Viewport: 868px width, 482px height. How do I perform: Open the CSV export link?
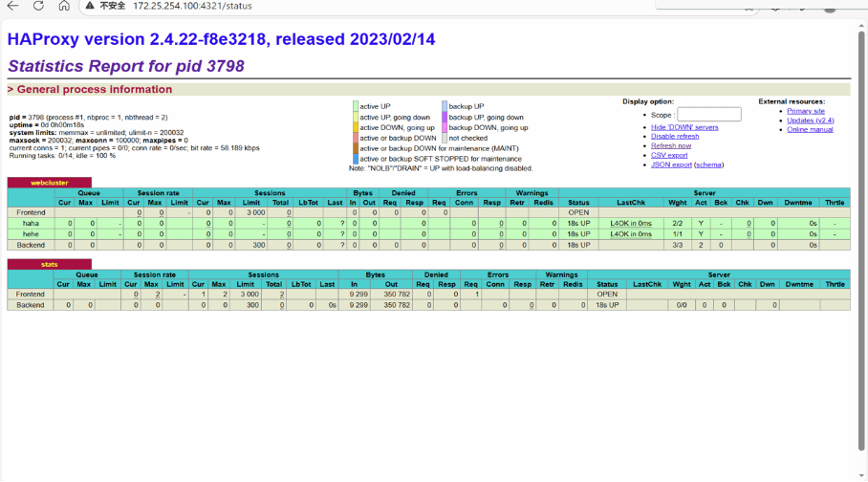669,155
